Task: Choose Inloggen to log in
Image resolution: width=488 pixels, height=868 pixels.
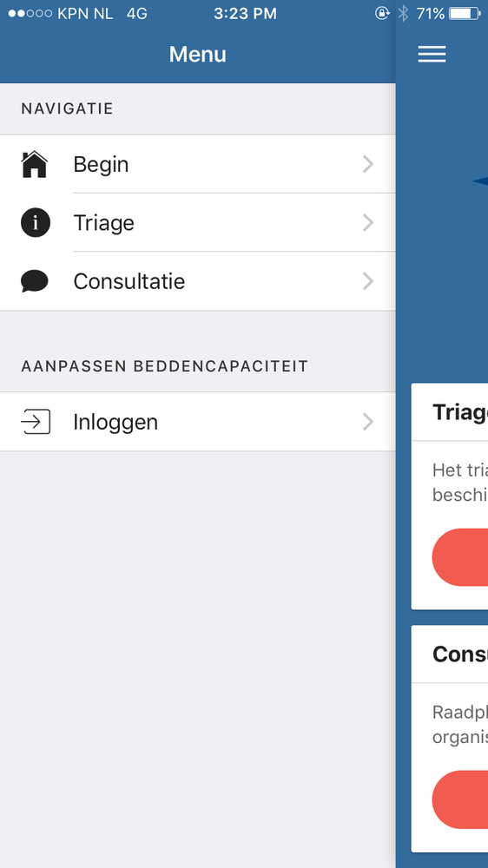Action: point(198,422)
